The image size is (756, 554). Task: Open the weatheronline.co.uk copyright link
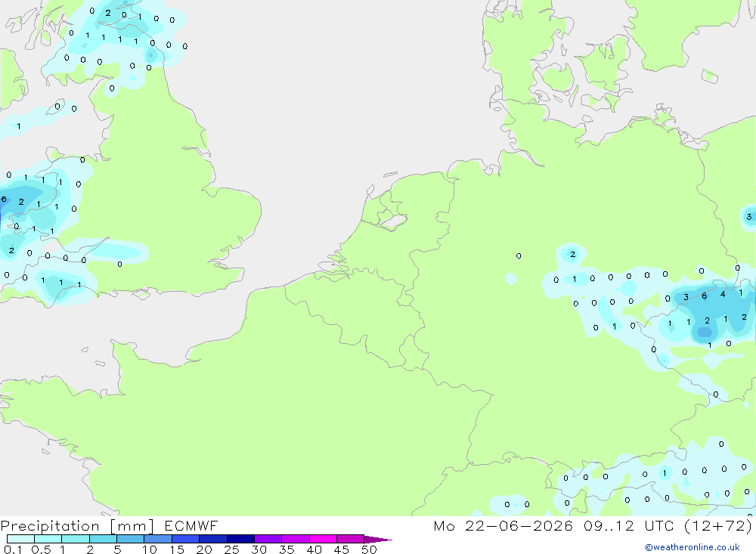(692, 547)
